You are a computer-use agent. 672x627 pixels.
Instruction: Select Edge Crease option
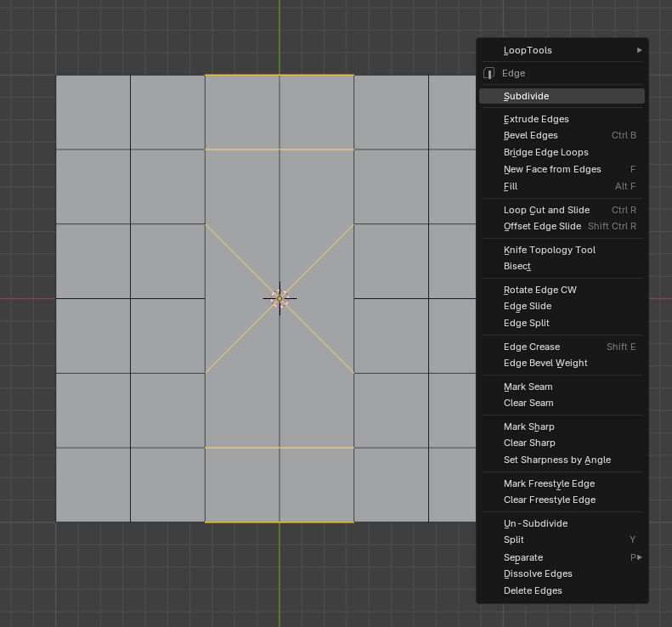562,347
